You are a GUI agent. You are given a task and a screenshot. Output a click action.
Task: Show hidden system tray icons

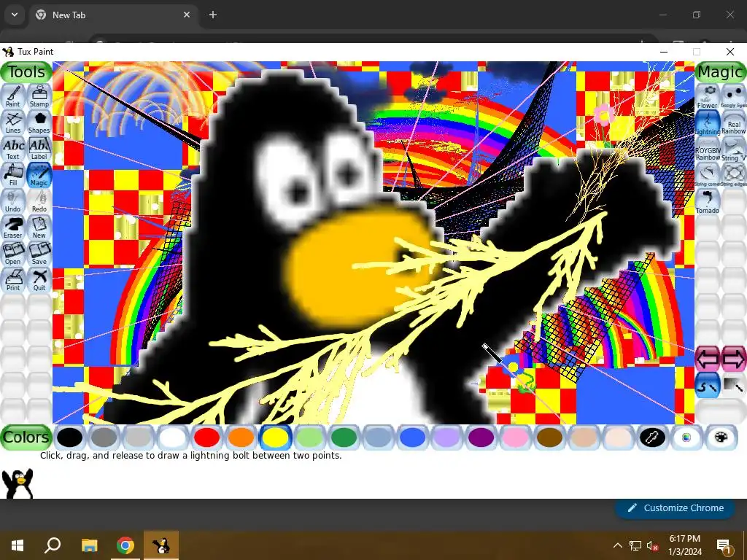click(617, 545)
